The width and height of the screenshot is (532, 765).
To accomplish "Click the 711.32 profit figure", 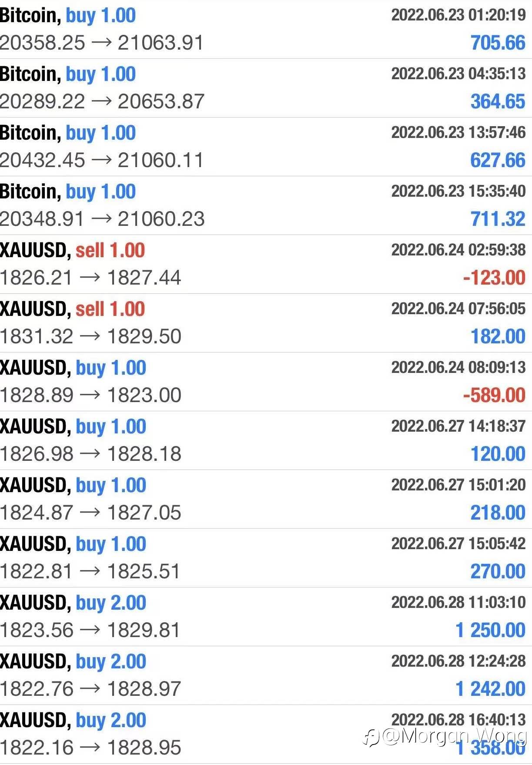I will pyautogui.click(x=498, y=219).
